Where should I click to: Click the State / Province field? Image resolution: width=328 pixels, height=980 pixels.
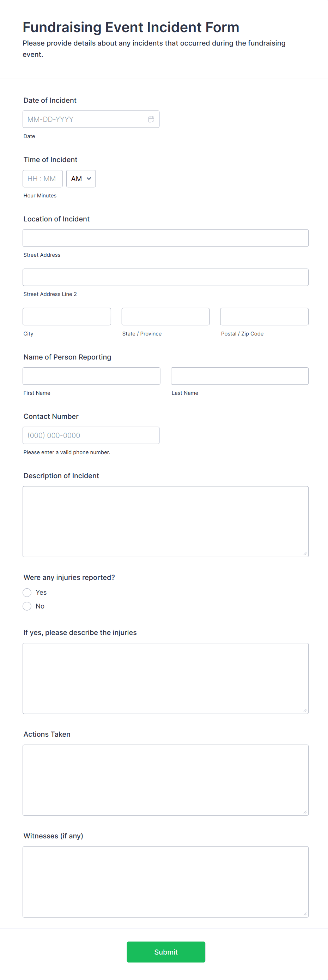click(165, 316)
